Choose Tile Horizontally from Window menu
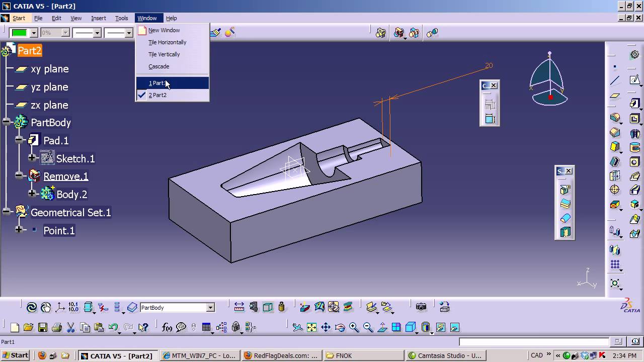The image size is (644, 362). (x=167, y=42)
